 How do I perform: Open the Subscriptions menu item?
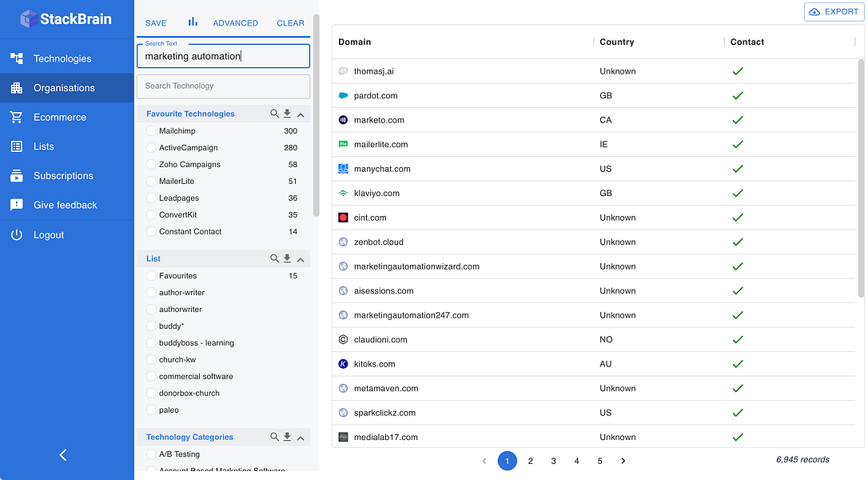[x=67, y=176]
